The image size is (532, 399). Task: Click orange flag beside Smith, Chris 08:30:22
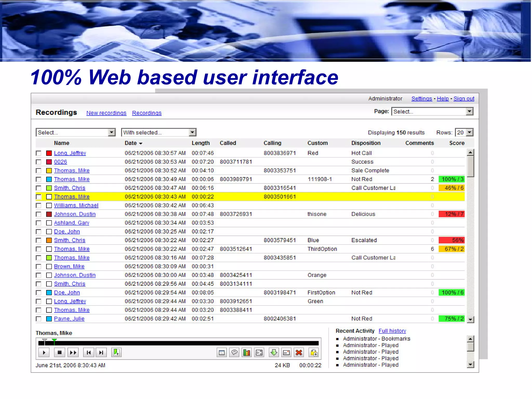(x=49, y=240)
